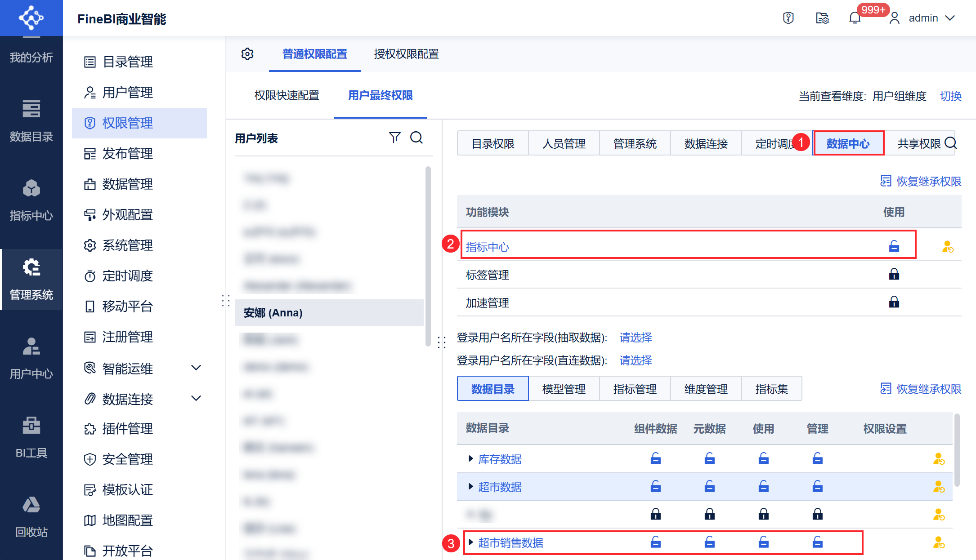Click the filter icon in user list
This screenshot has width=976, height=560.
[394, 138]
